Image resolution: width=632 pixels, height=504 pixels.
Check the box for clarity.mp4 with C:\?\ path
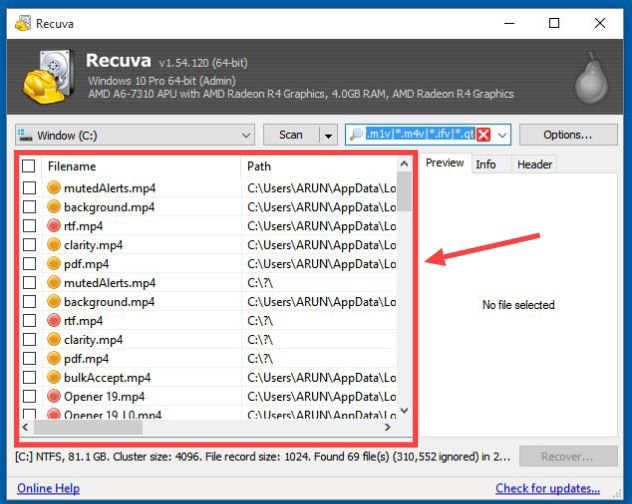(29, 339)
